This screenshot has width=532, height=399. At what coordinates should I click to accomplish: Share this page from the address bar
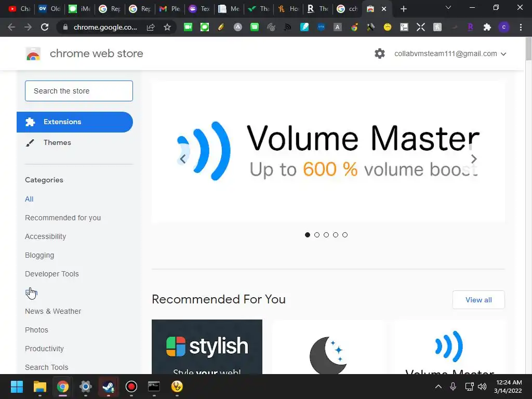[151, 27]
